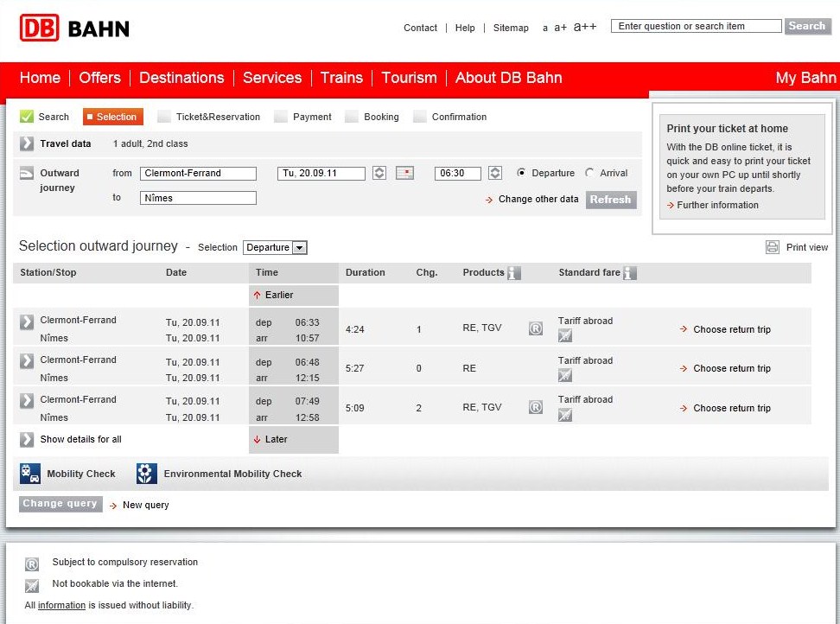The height and width of the screenshot is (624, 840).
Task: Click the Sitemap link
Action: pos(511,28)
